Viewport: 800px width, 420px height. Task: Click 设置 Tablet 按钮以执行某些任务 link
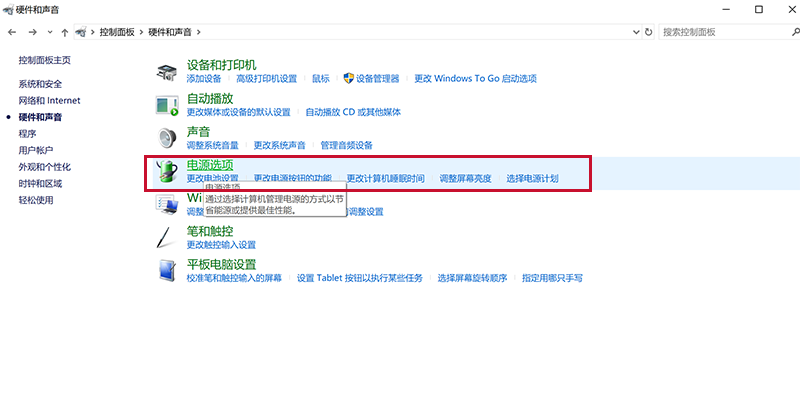click(x=360, y=278)
